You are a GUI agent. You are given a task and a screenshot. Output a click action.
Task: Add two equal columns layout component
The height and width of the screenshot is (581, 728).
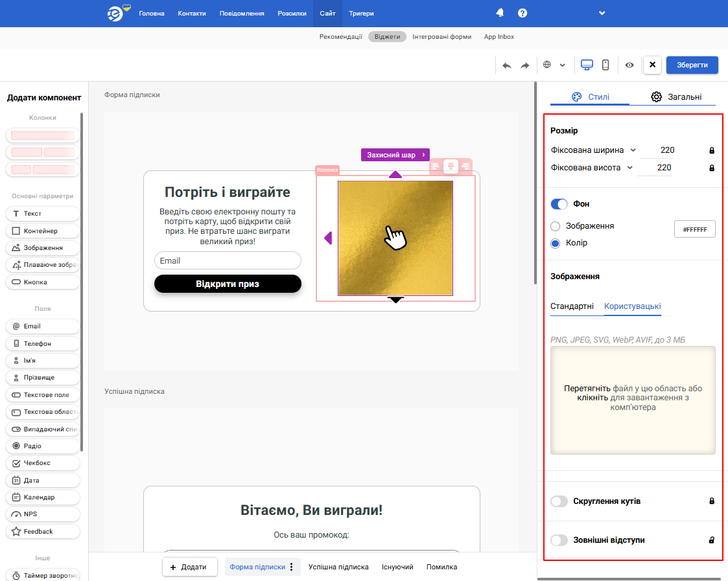[x=43, y=152]
